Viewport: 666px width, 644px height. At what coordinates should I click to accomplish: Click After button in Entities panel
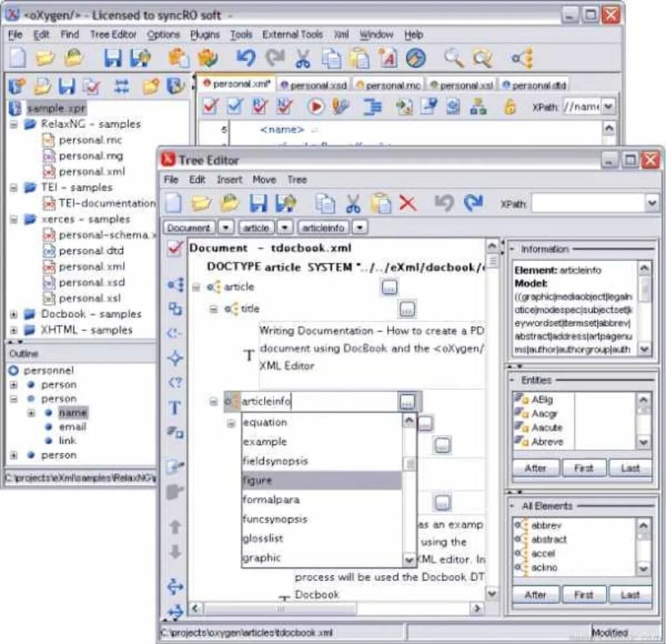[535, 468]
